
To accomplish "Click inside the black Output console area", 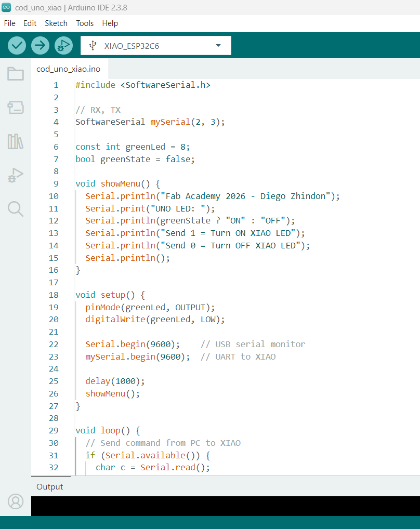I will click(224, 507).
